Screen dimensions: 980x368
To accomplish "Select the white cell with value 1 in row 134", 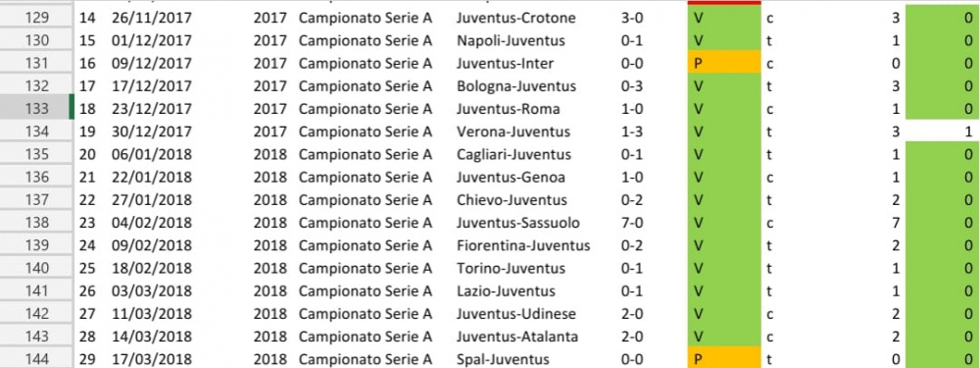I will pyautogui.click(x=942, y=131).
